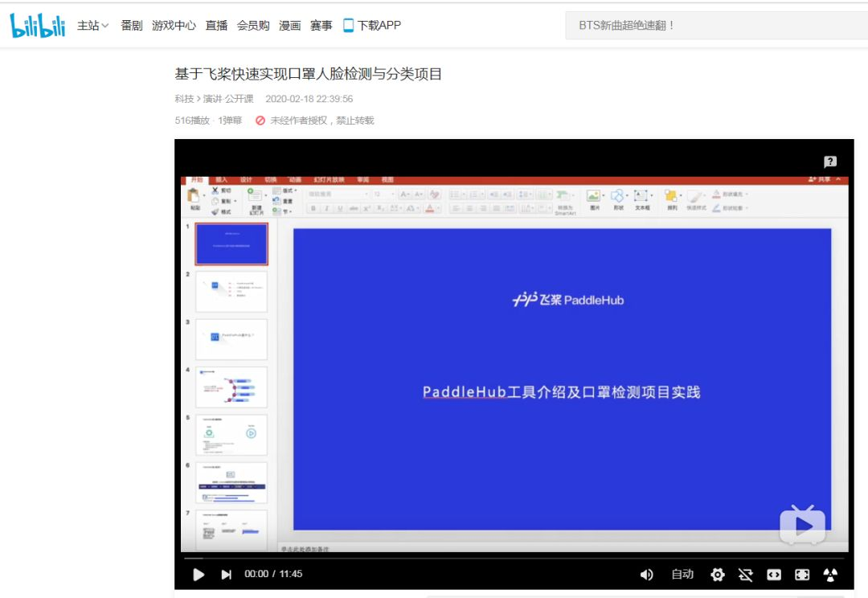Skip to the next video
The width and height of the screenshot is (868, 598).
pos(226,574)
